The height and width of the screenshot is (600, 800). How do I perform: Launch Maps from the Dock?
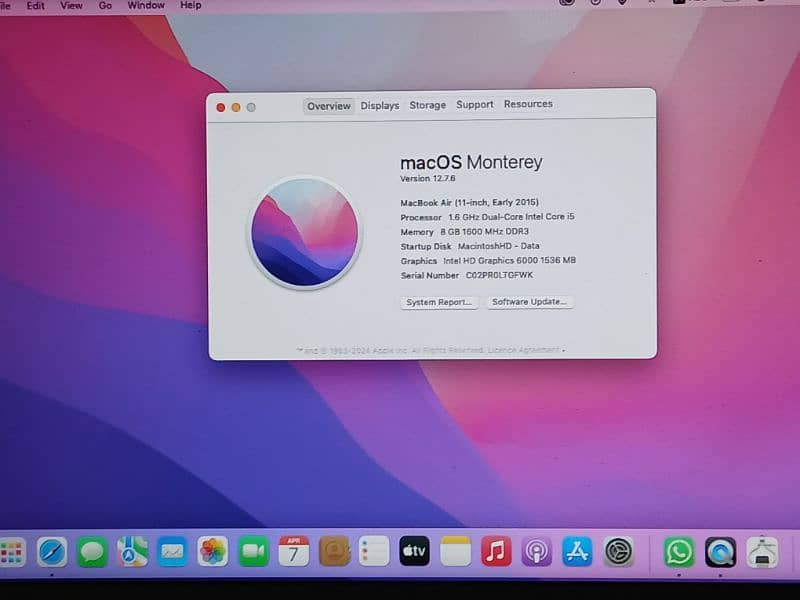pos(133,552)
